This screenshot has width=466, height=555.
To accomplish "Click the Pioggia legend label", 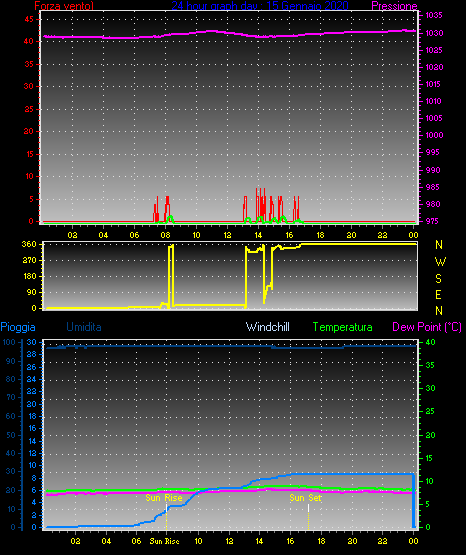I will pyautogui.click(x=18, y=327).
